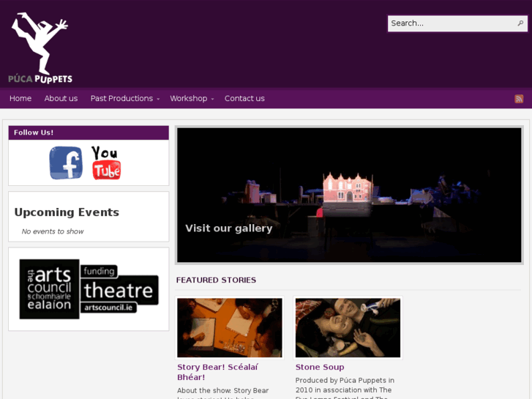Screen dimensions: 532x399
Task: Expand the Workshop dropdown arrow
Action: click(212, 99)
